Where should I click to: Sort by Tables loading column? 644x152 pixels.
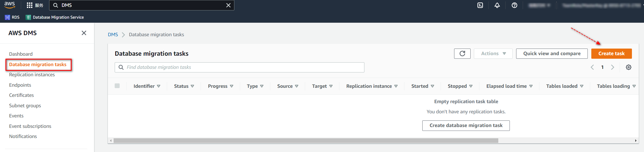(616, 86)
